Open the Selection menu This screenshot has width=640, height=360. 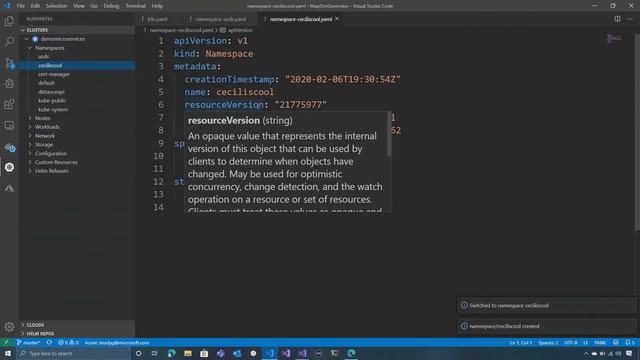tap(56, 6)
